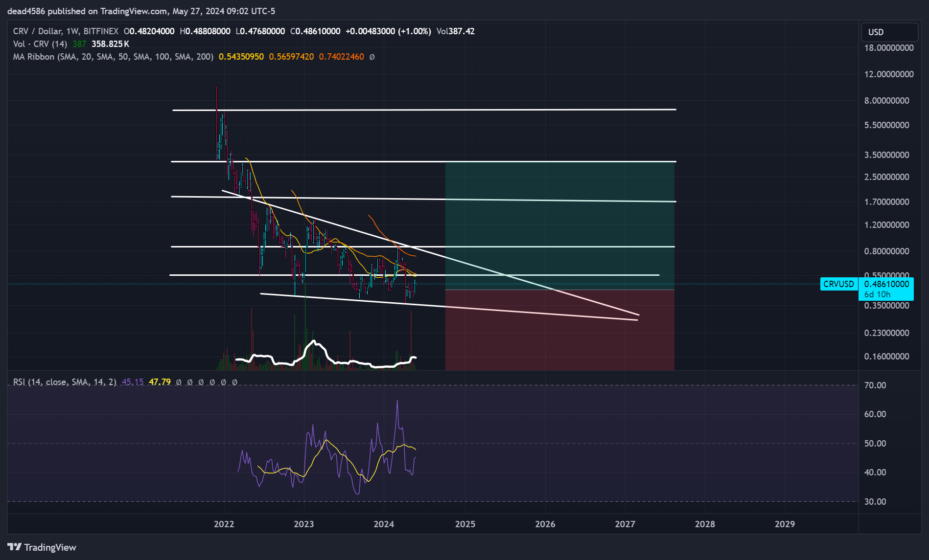The width and height of the screenshot is (929, 560).
Task: Click the 358.825K volume value
Action: coord(110,44)
